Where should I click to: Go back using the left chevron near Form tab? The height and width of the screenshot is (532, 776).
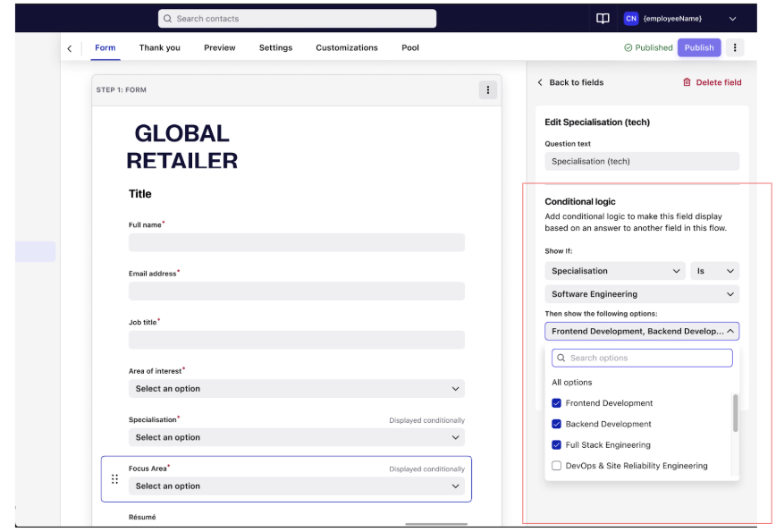point(70,48)
